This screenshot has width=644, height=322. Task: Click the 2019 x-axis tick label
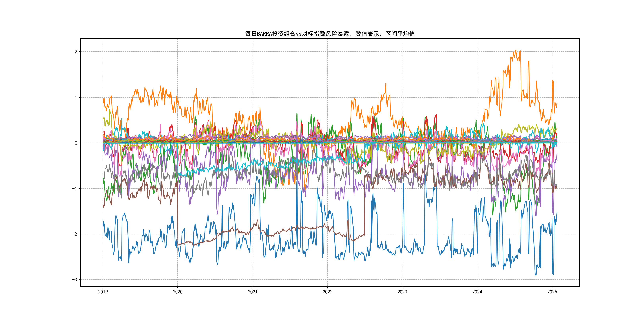tap(103, 292)
